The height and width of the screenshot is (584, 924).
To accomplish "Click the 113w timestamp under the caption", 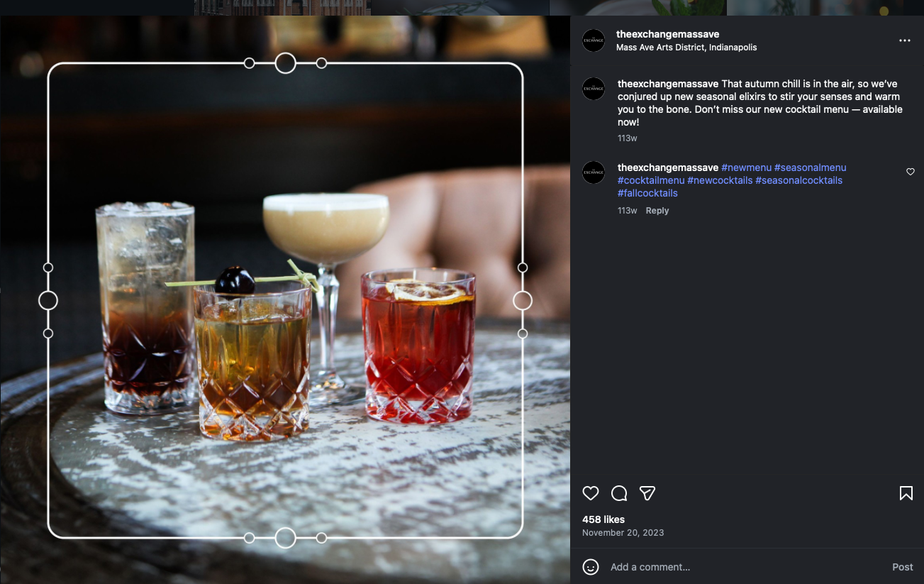I will pyautogui.click(x=627, y=138).
